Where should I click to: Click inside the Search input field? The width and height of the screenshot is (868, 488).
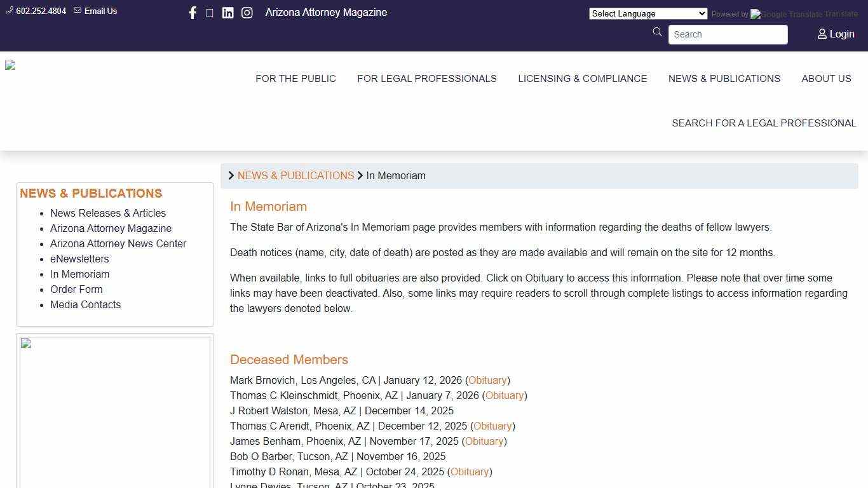(x=728, y=34)
